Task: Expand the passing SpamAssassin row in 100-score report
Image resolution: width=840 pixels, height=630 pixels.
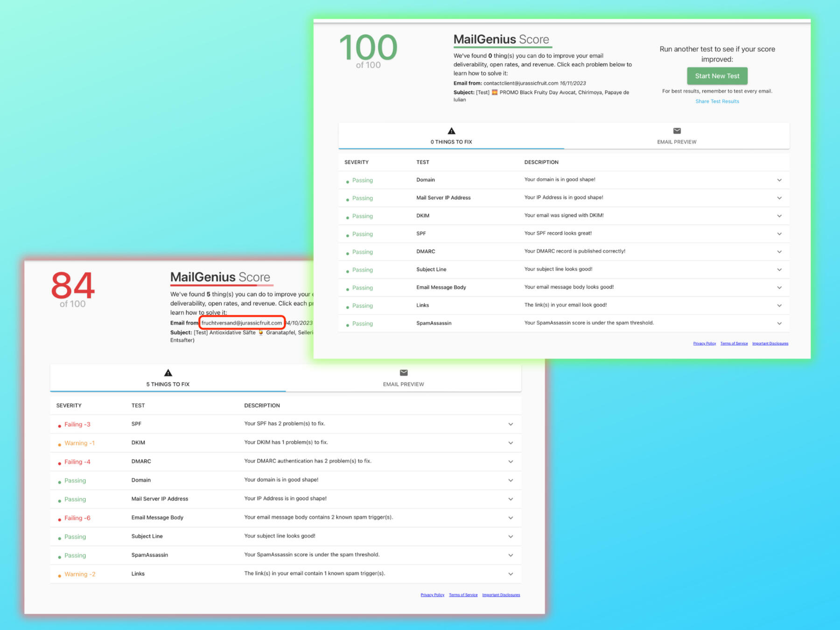Action: pyautogui.click(x=779, y=323)
